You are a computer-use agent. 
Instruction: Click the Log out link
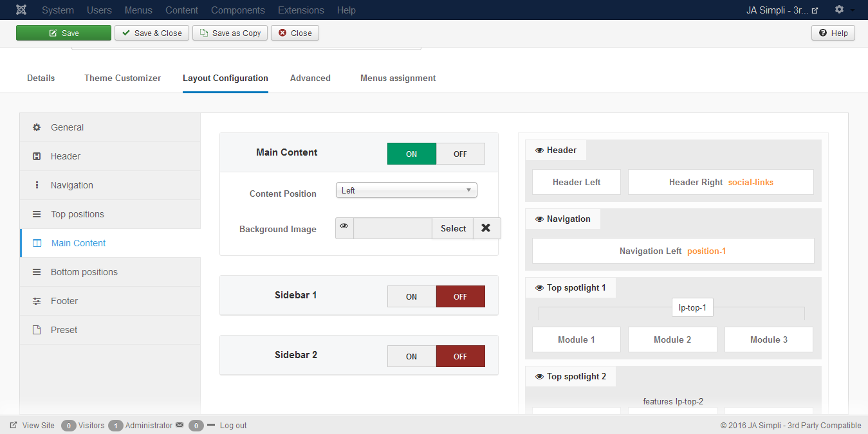(x=233, y=425)
